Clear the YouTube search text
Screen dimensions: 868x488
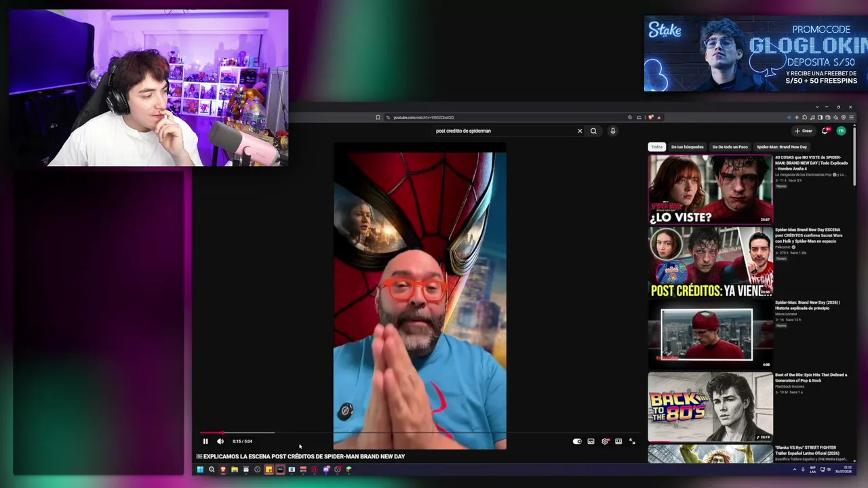coord(580,131)
